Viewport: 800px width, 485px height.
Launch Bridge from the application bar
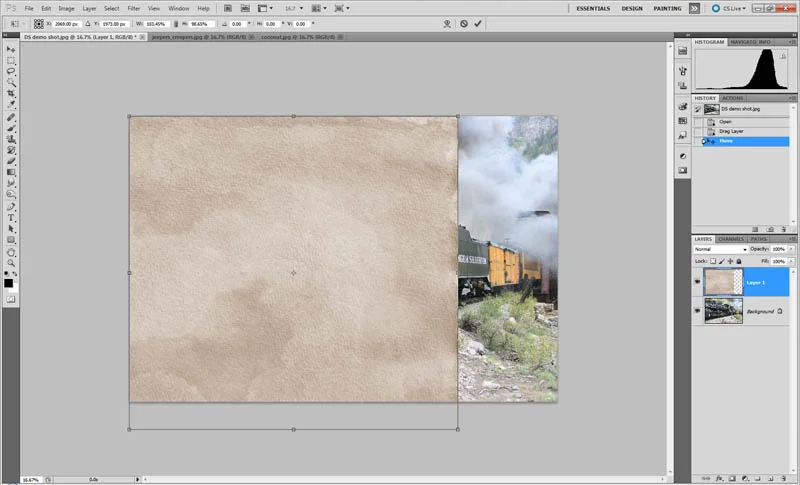point(228,9)
